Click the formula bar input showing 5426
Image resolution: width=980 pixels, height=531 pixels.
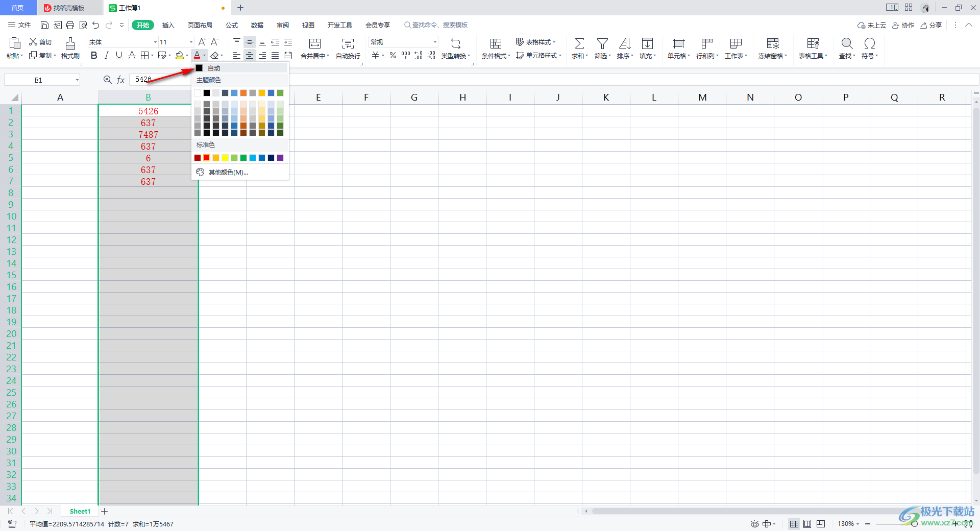554,80
